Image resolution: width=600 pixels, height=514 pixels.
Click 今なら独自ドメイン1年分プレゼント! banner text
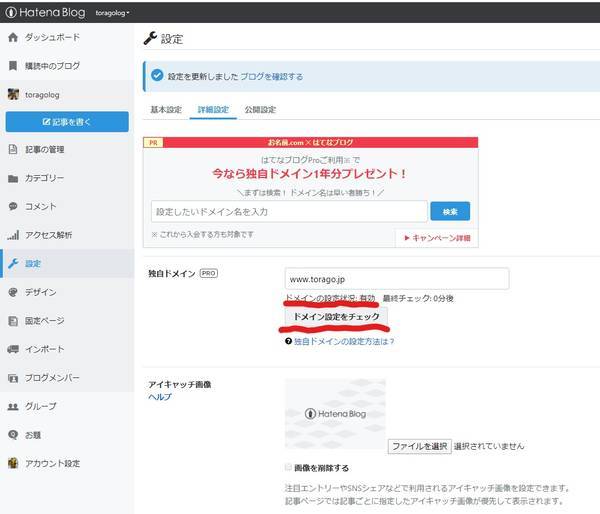[x=309, y=174]
